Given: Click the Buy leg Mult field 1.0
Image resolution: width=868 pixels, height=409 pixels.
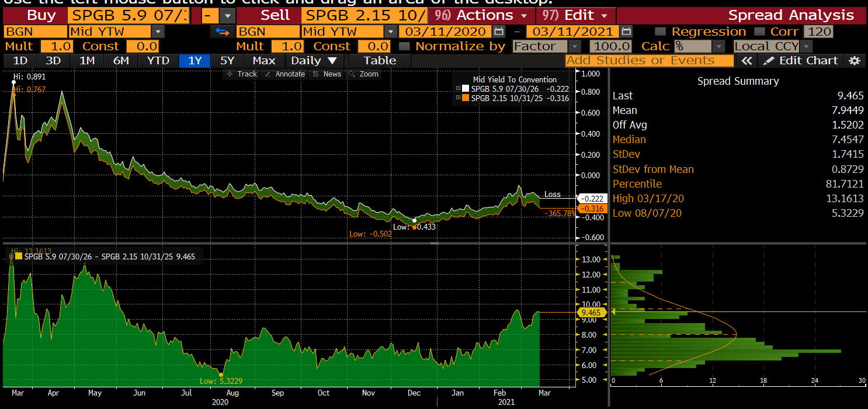Looking at the screenshot, I should 57,46.
